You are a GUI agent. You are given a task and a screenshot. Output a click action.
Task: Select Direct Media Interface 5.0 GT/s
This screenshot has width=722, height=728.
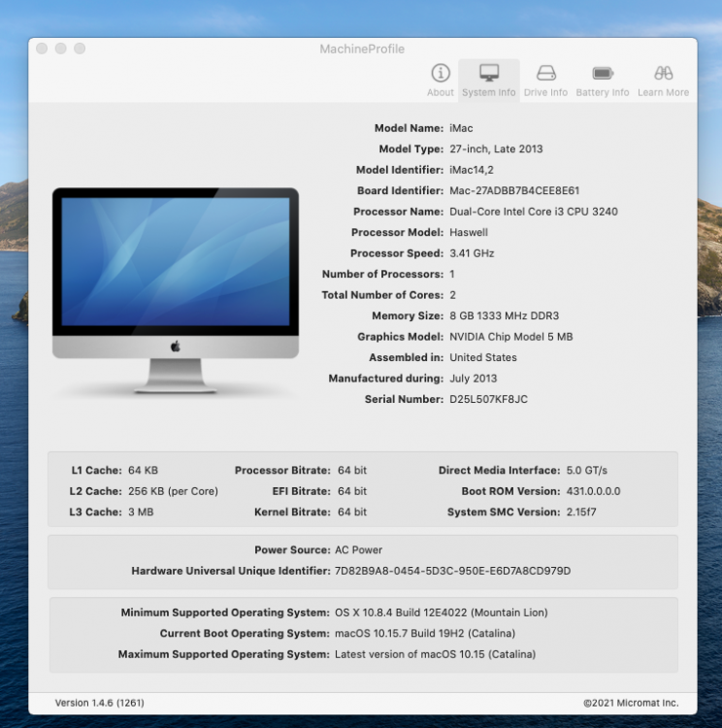[x=587, y=471]
